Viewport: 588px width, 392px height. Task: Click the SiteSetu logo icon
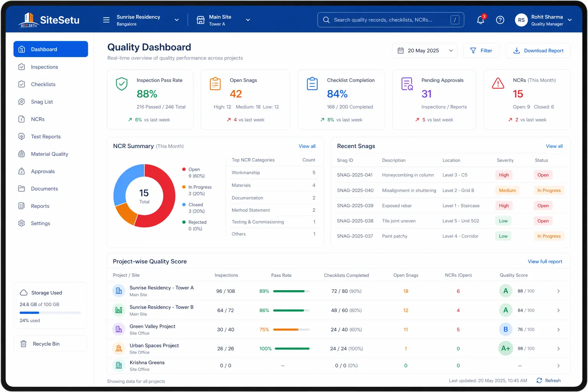point(29,20)
